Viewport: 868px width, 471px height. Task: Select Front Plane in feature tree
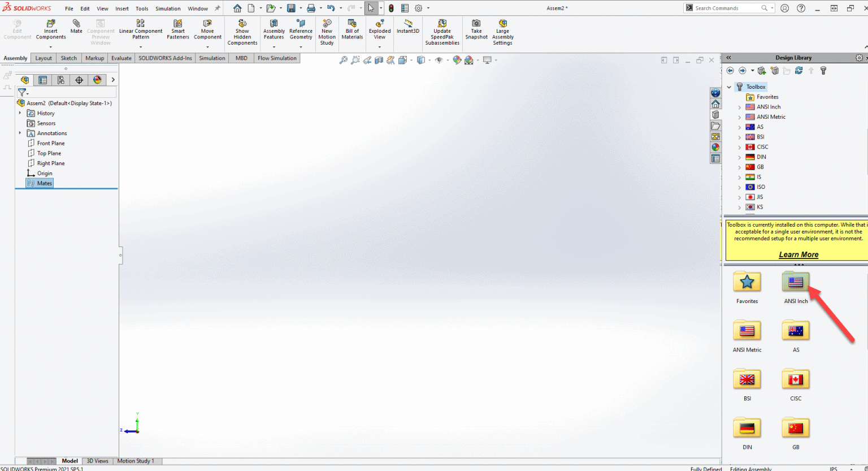pos(46,144)
